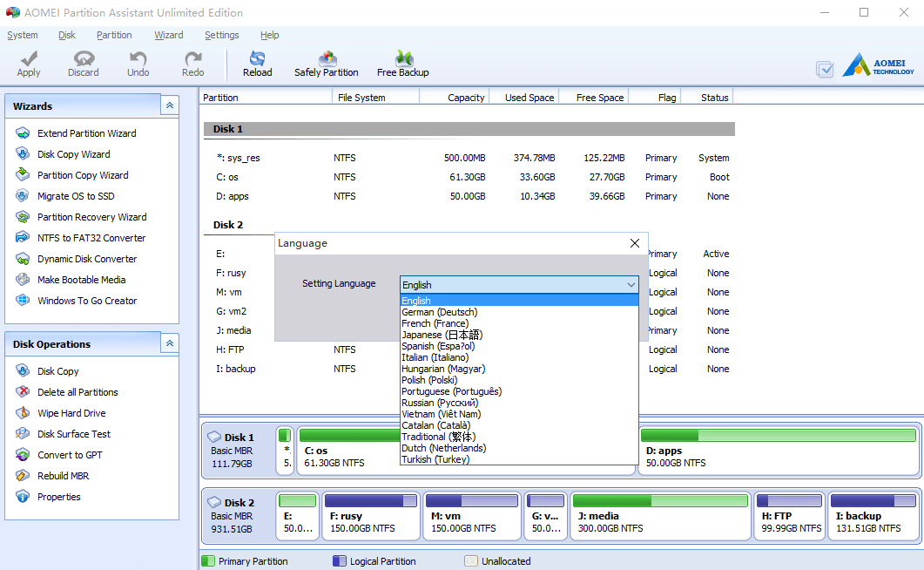This screenshot has width=924, height=570.
Task: Select F: rusy partition block
Action: (x=371, y=516)
